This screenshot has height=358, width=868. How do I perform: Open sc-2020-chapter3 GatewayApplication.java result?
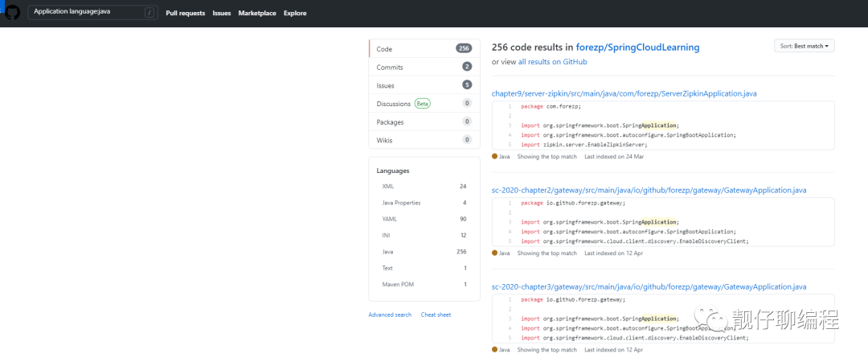[x=649, y=287]
